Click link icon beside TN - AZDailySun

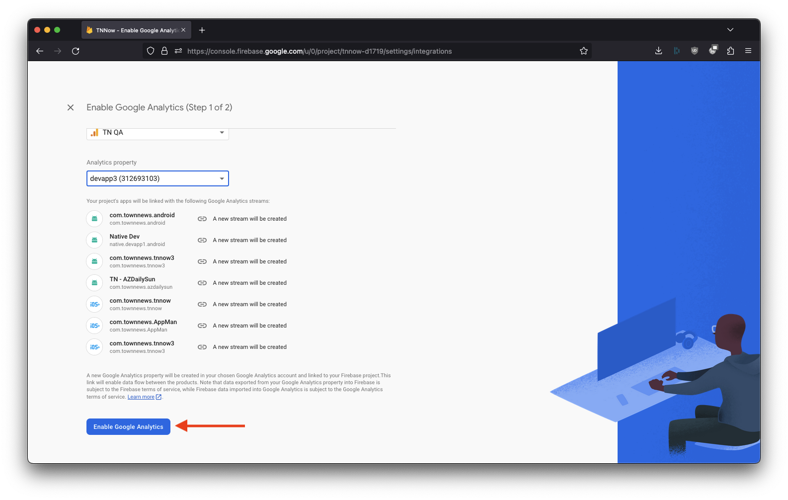coord(202,283)
